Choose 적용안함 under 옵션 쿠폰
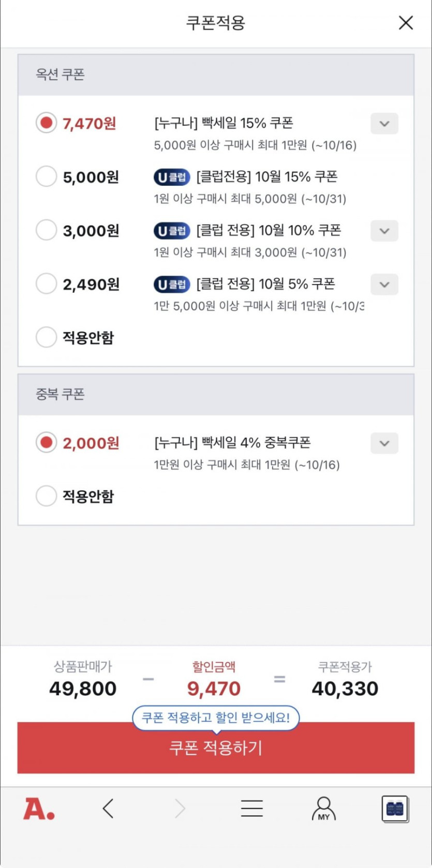432x868 pixels. [x=46, y=337]
